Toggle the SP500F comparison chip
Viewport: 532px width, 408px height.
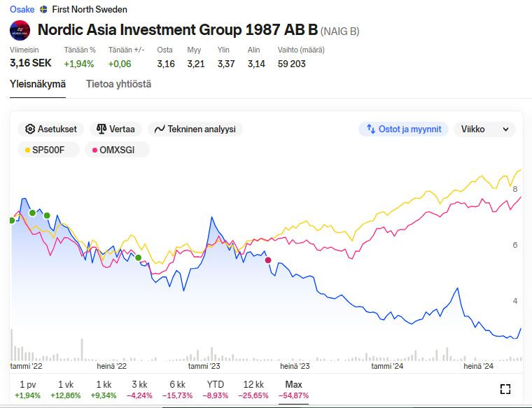[48, 150]
